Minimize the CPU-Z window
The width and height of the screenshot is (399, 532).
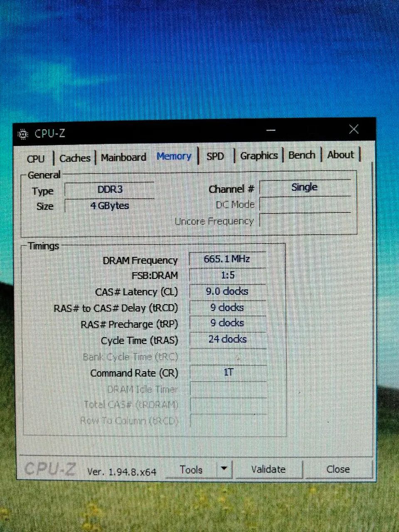pos(271,130)
